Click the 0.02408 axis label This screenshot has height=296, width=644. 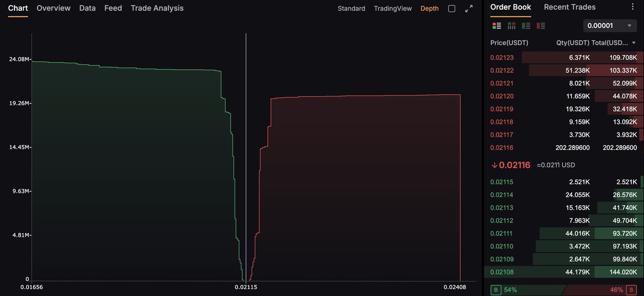point(455,287)
